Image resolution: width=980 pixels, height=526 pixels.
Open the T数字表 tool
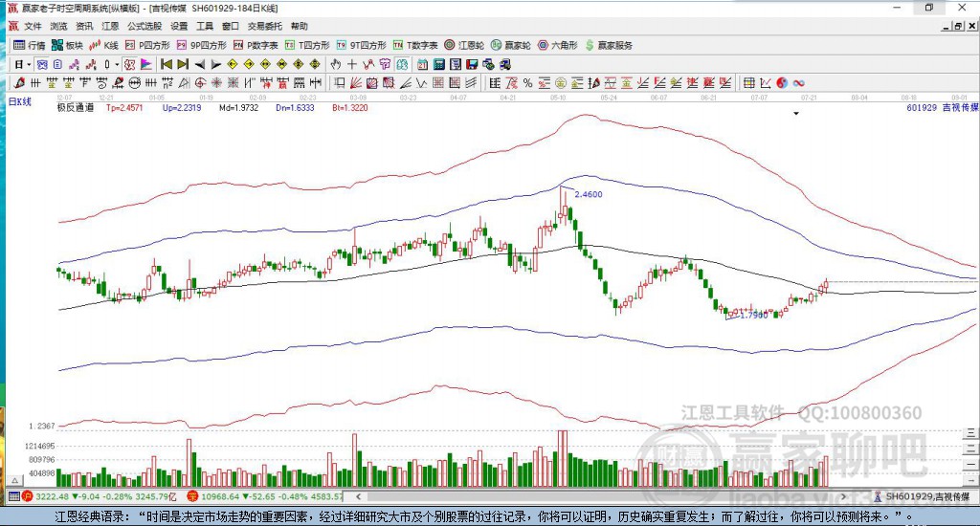click(415, 45)
